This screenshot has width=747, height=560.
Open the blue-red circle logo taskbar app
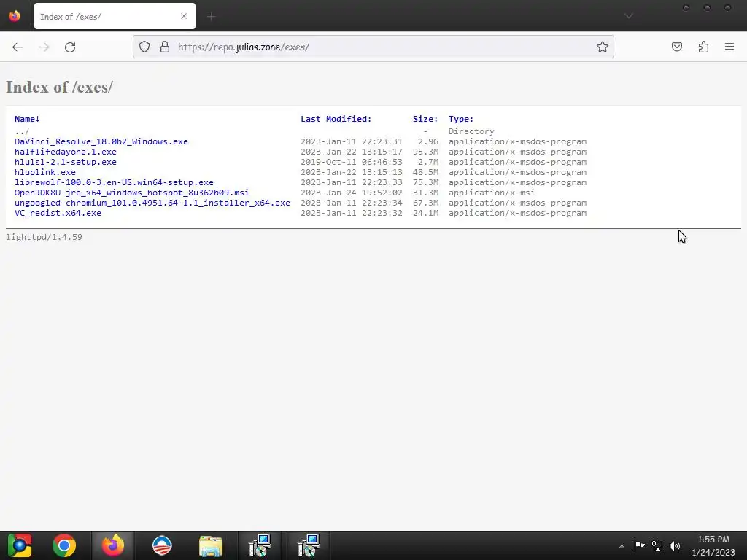click(161, 545)
